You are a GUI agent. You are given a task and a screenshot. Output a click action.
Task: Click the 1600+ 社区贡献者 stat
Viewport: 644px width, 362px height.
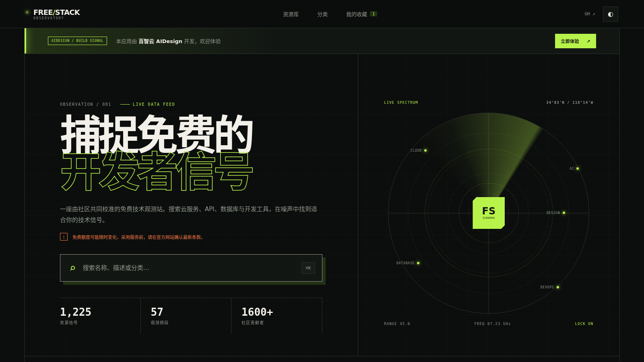[x=277, y=316]
